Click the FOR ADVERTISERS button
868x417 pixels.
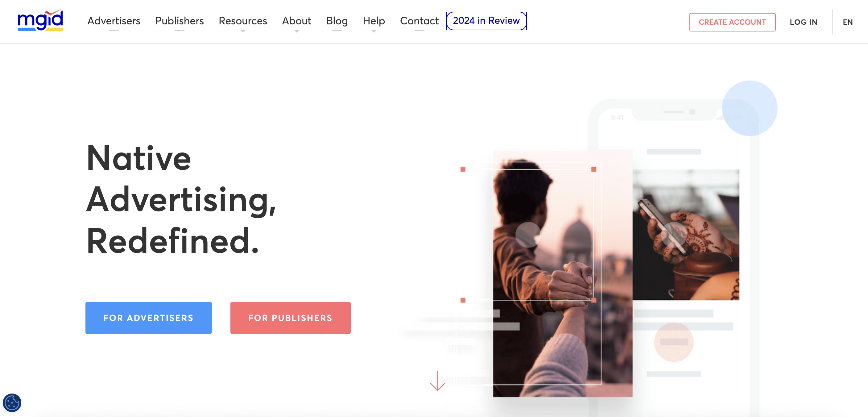(149, 318)
